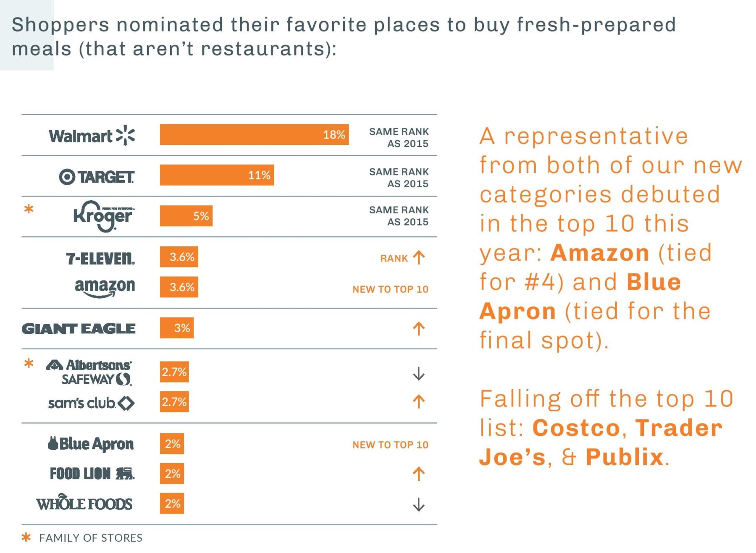The image size is (756, 553).
Task: Click the Food Lion logo
Action: [92, 474]
